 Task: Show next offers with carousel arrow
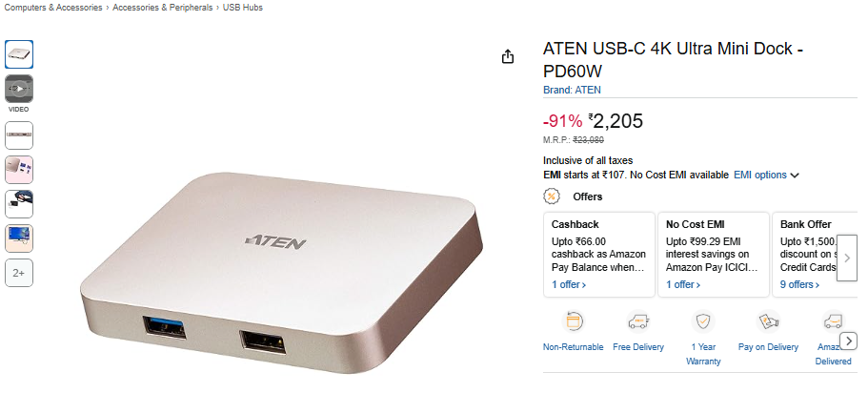pos(847,258)
